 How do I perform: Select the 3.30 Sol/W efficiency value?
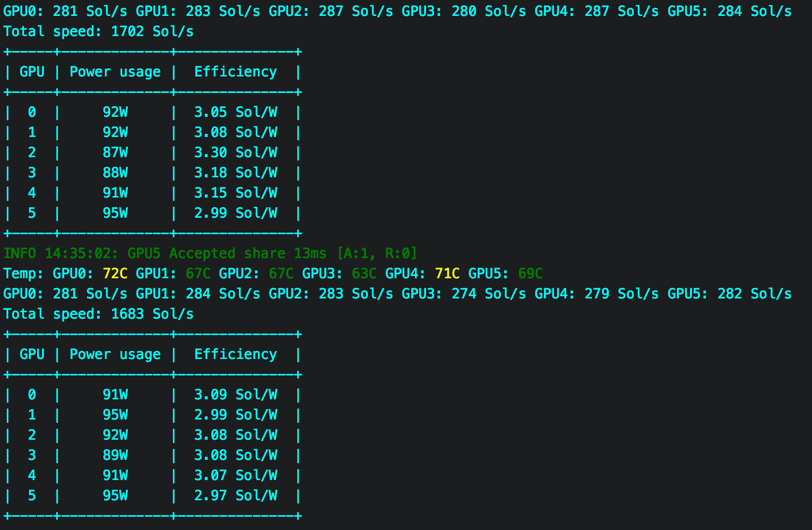tap(236, 152)
